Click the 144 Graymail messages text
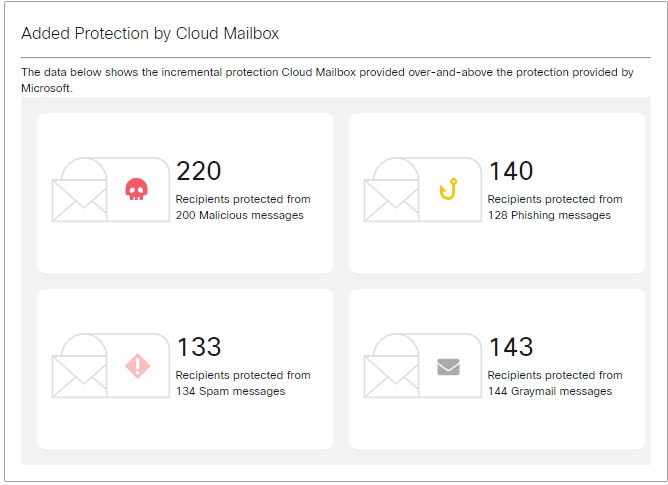Viewport: 668px width, 485px height. coord(550,391)
